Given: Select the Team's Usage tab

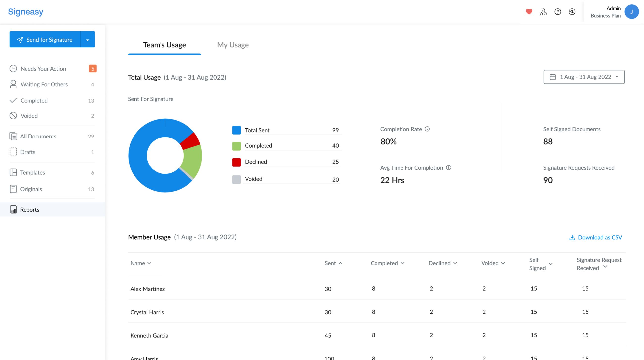Looking at the screenshot, I should (x=164, y=45).
